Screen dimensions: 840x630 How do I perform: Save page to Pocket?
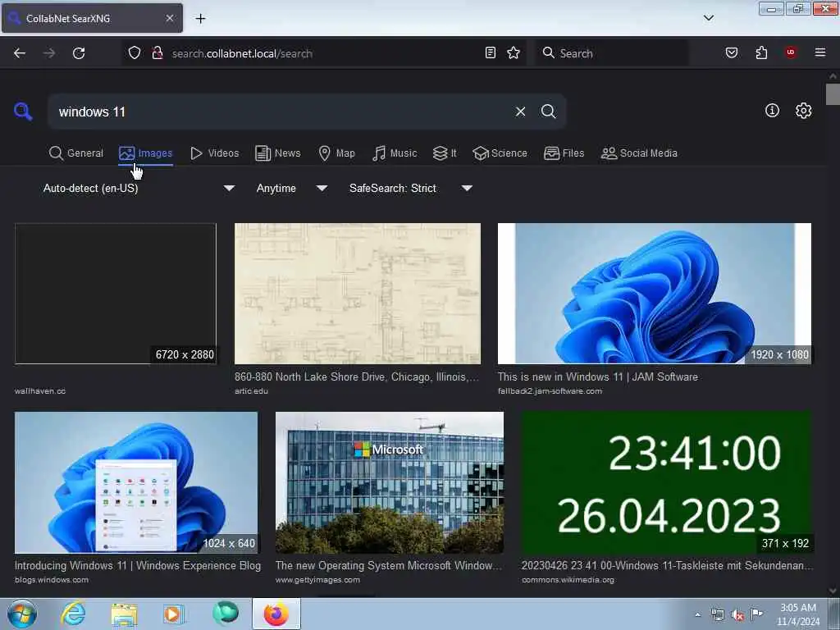[x=732, y=52]
